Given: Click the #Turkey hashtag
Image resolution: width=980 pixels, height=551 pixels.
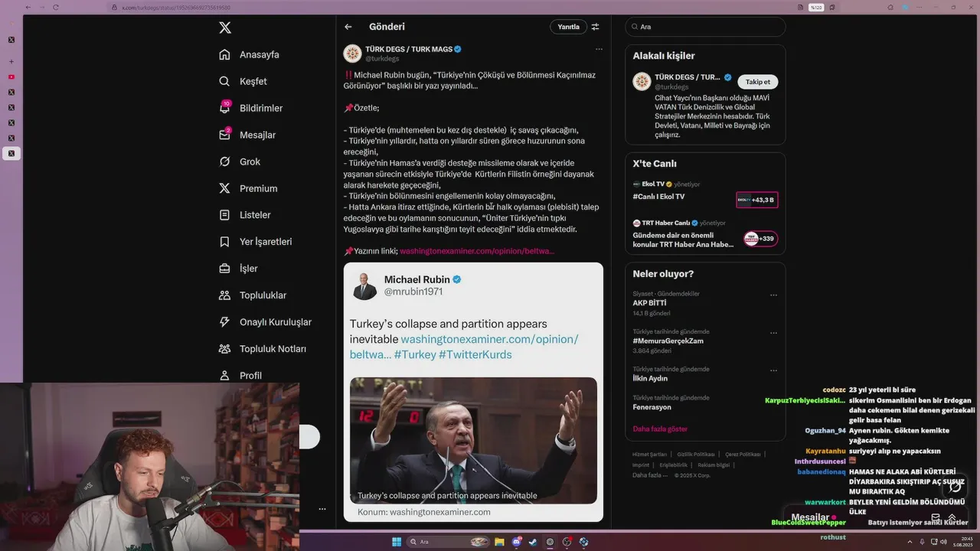Looking at the screenshot, I should coord(414,354).
